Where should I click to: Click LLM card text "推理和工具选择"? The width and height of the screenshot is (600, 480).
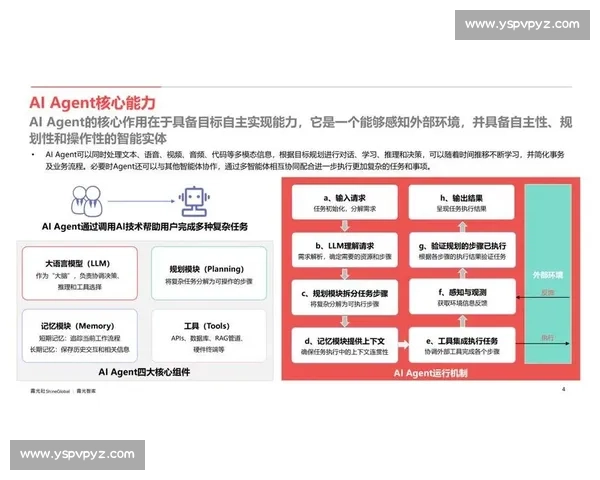(x=80, y=287)
